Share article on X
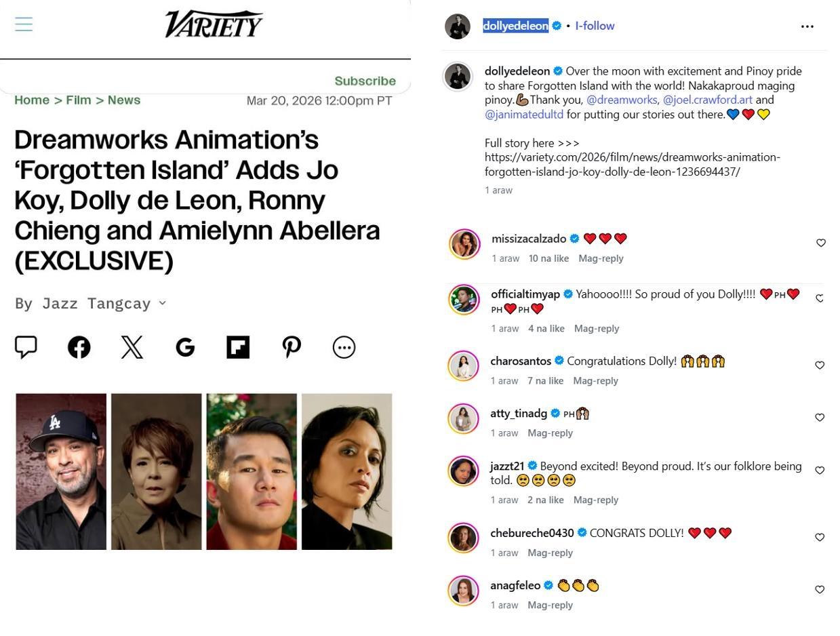The image size is (840, 636). [x=132, y=347]
